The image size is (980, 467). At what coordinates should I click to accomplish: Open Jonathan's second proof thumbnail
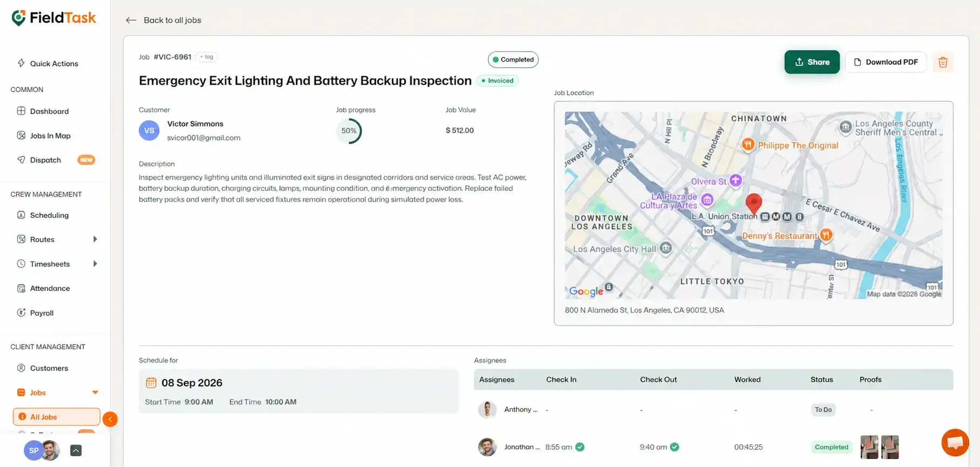pyautogui.click(x=890, y=447)
